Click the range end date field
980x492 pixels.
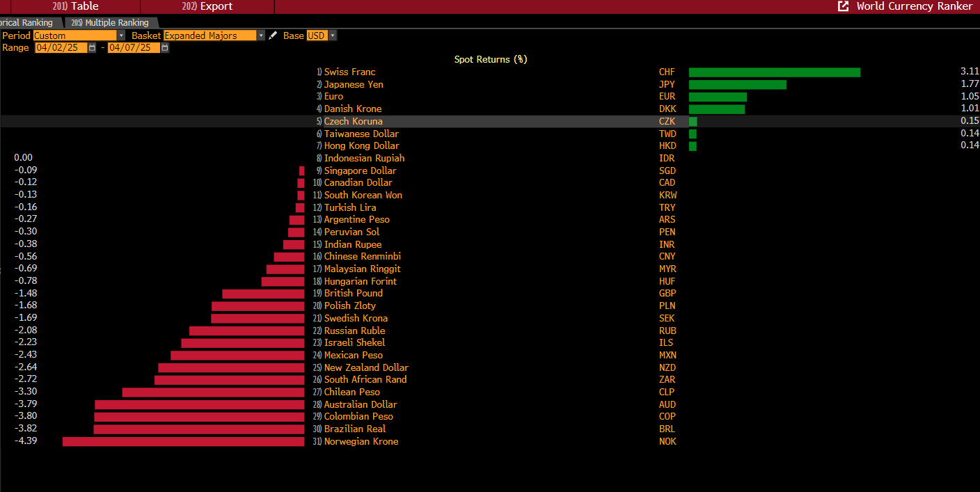(134, 48)
